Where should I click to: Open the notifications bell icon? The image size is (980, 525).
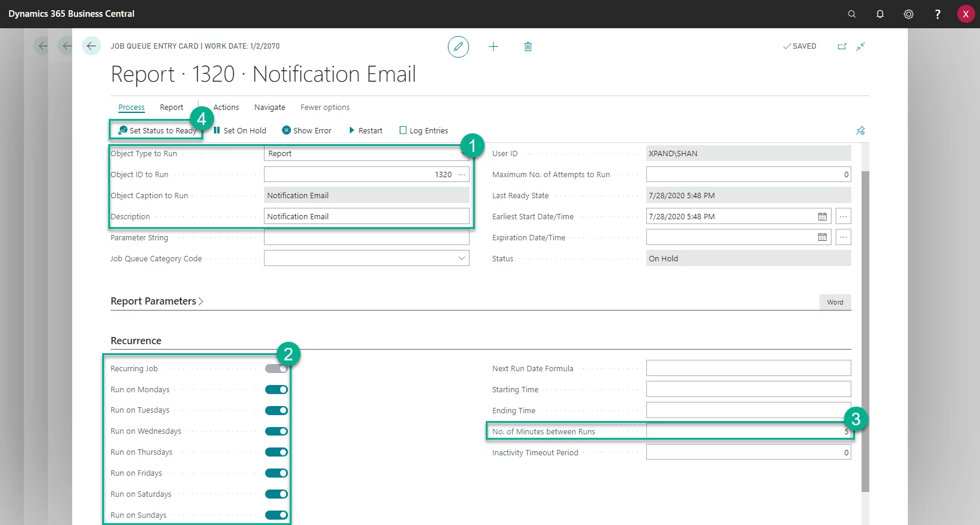[x=880, y=14]
